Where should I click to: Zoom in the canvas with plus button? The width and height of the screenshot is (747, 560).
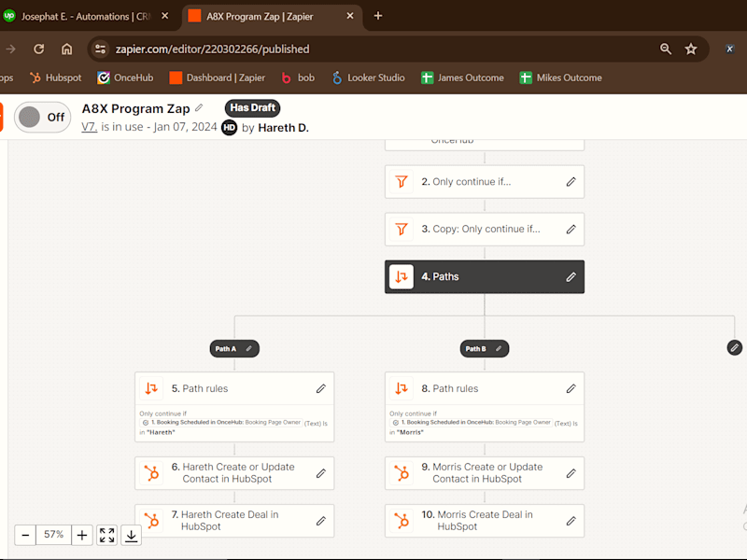coord(82,535)
